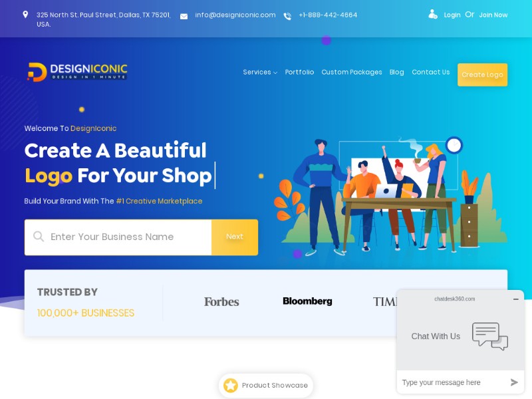Click the location pin icon in top bar
Image resolution: width=532 pixels, height=399 pixels.
click(x=25, y=15)
